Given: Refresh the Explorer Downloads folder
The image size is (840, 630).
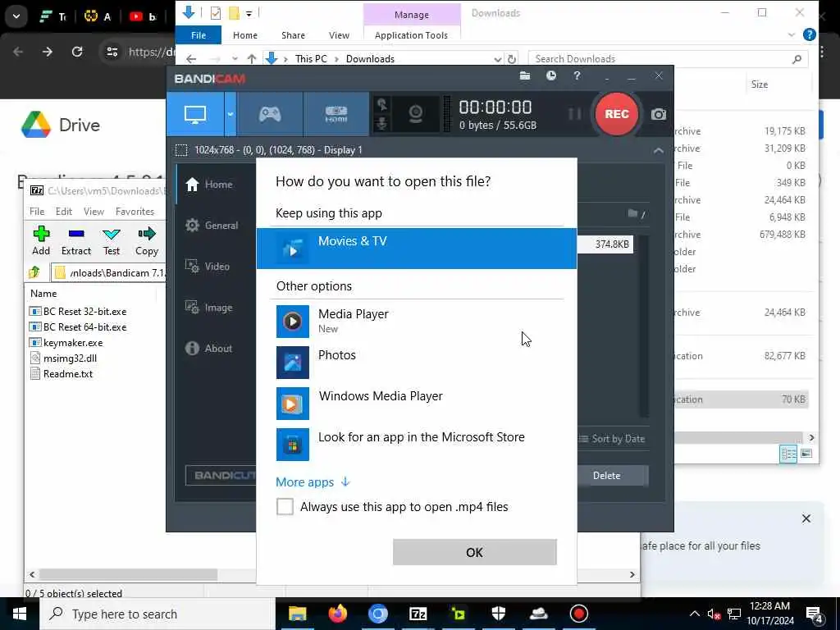Looking at the screenshot, I should (512, 59).
